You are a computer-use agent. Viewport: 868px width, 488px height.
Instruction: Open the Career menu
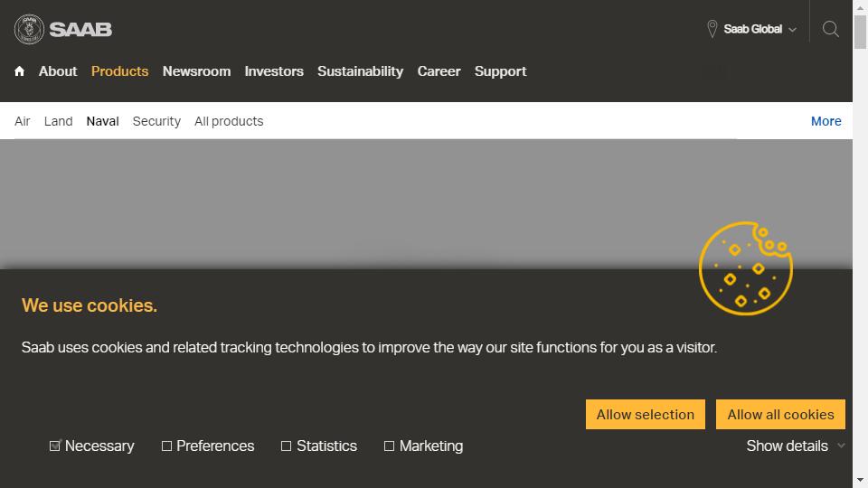tap(439, 71)
